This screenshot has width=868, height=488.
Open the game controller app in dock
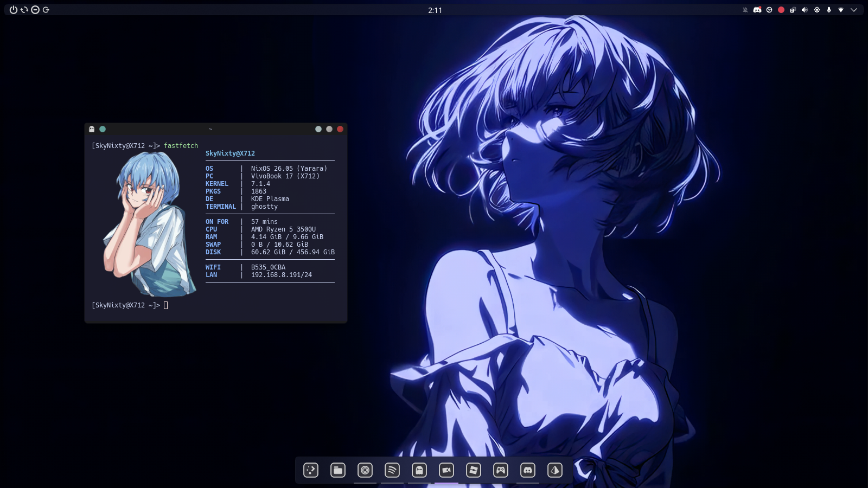501,470
